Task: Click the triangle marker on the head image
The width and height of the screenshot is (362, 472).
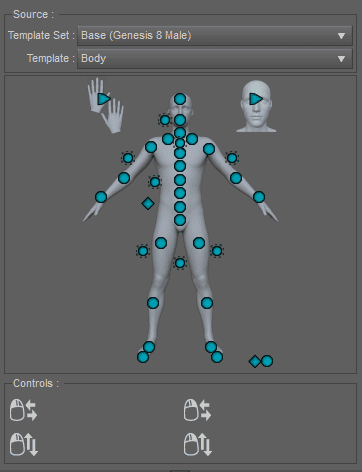Action: point(256,99)
